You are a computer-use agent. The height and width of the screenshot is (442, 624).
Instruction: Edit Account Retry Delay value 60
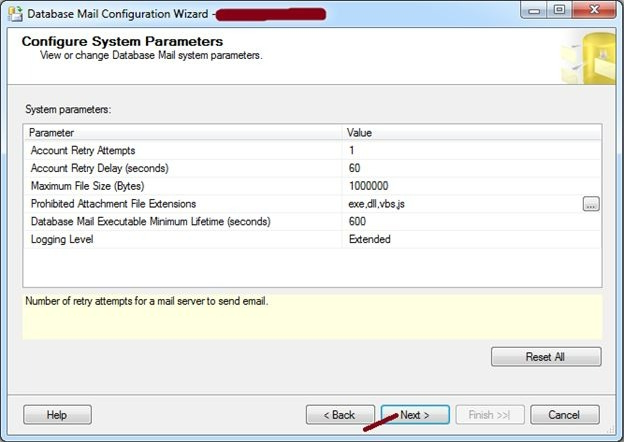pos(471,168)
